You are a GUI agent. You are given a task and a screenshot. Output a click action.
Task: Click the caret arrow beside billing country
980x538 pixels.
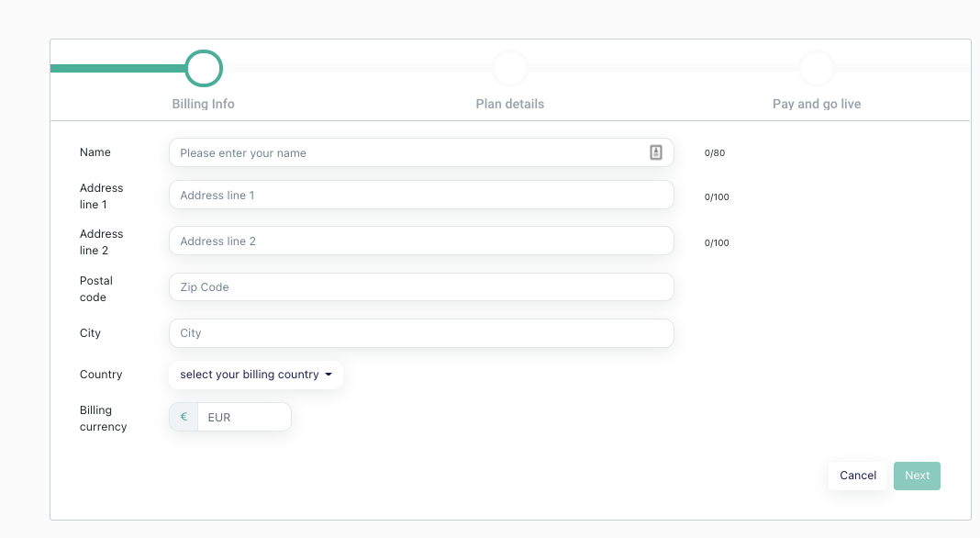click(x=329, y=375)
